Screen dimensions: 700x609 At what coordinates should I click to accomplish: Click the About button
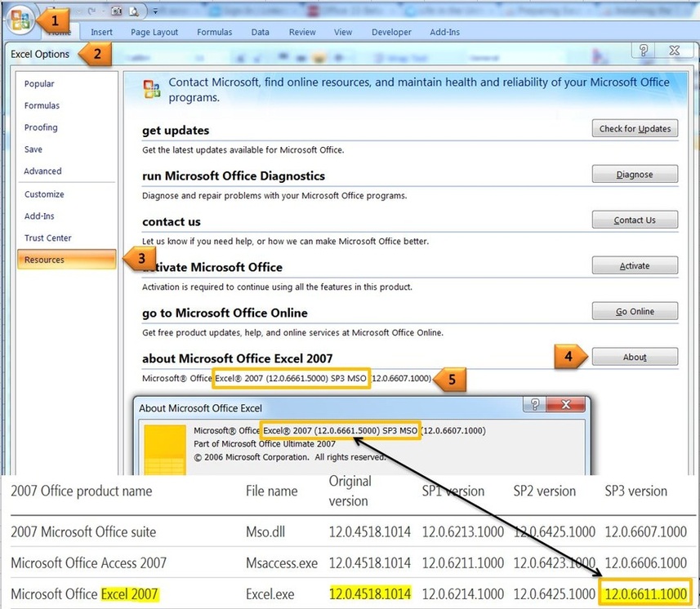tap(635, 357)
